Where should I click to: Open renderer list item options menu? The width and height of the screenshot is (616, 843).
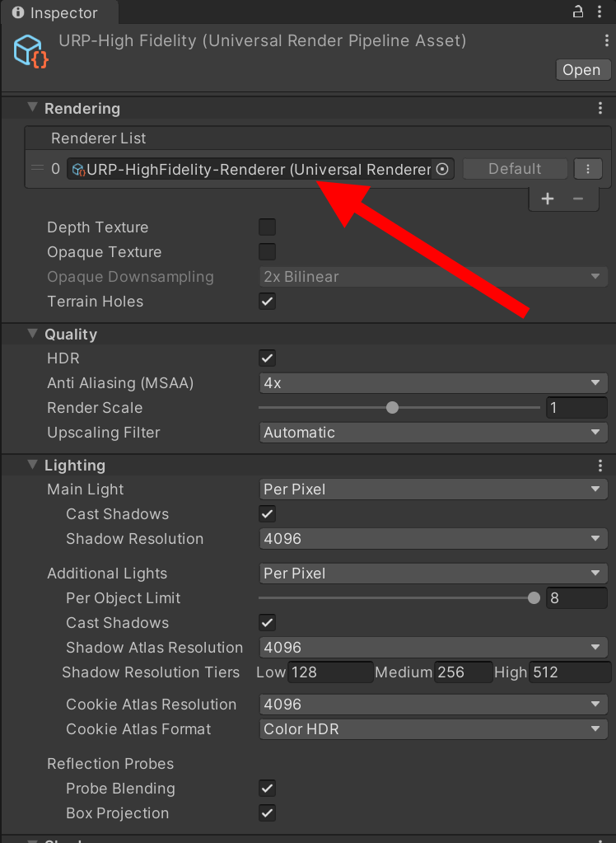(587, 169)
